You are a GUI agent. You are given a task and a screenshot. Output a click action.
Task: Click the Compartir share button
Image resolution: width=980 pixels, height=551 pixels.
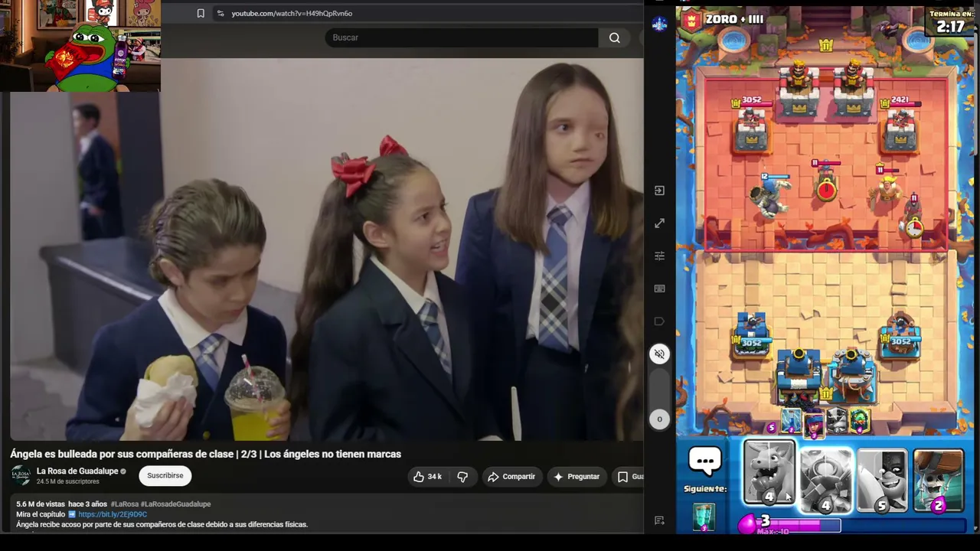click(511, 477)
